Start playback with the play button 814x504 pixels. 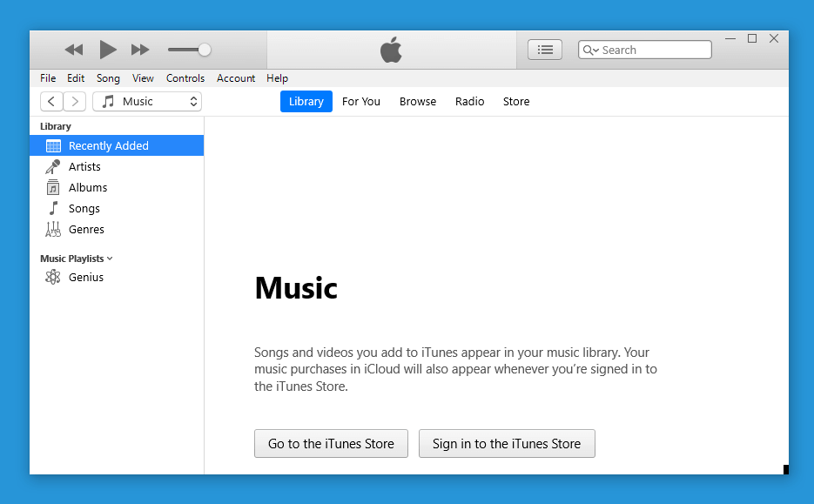click(x=108, y=50)
